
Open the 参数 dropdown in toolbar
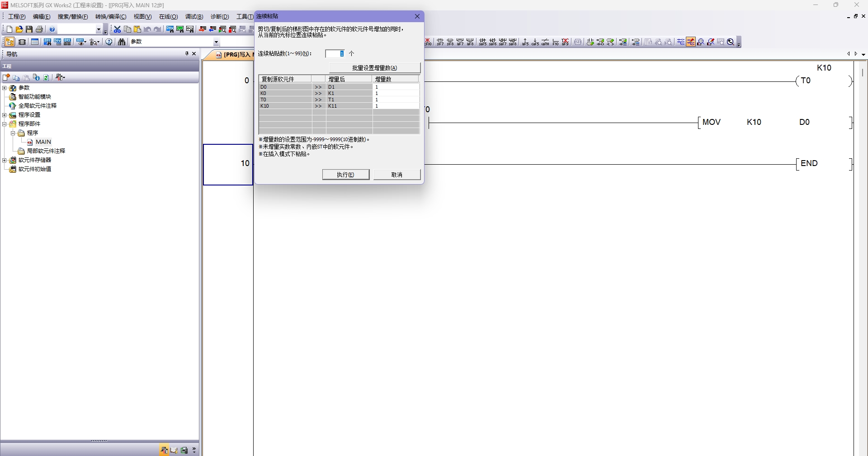coord(216,42)
